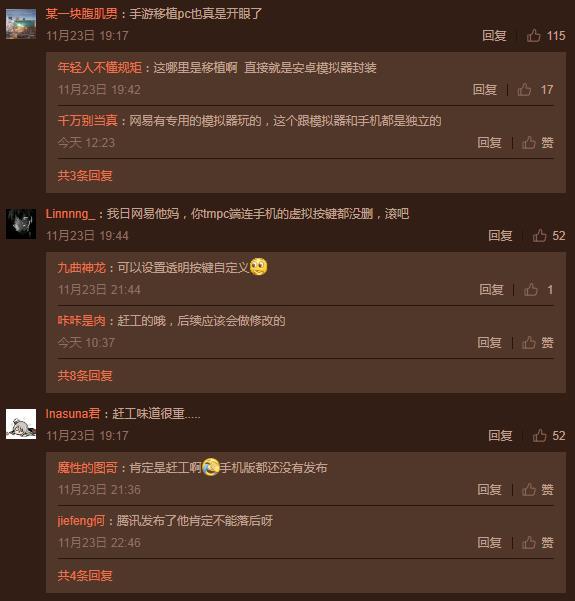The height and width of the screenshot is (601, 575).
Task: Expand all 3 replies (共3条回复)
Action: pos(85,176)
